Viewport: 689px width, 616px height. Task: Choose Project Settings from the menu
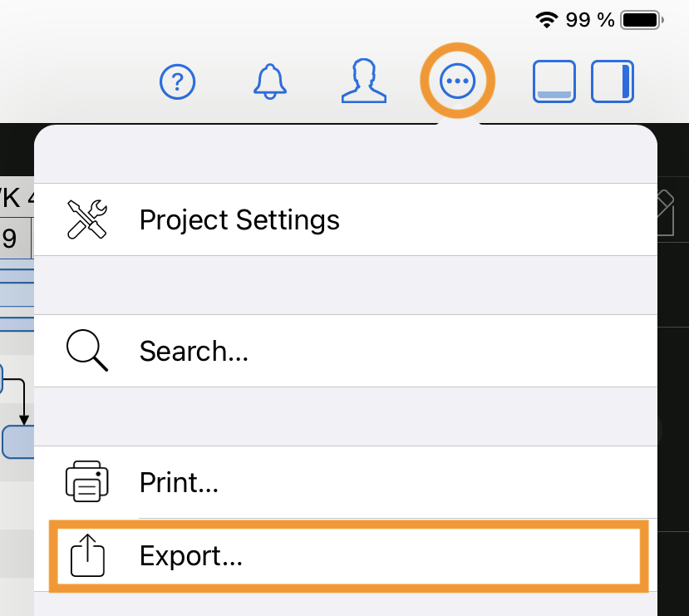(x=239, y=219)
